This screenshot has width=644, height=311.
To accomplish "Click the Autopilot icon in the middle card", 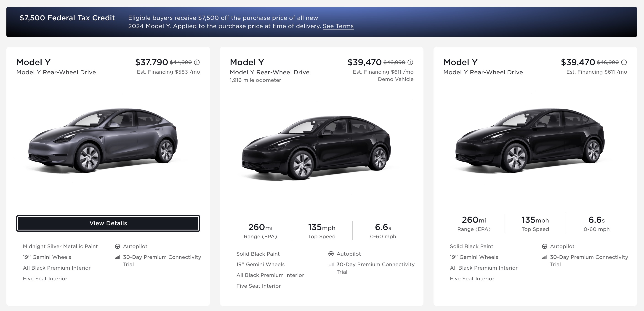I will pos(331,254).
